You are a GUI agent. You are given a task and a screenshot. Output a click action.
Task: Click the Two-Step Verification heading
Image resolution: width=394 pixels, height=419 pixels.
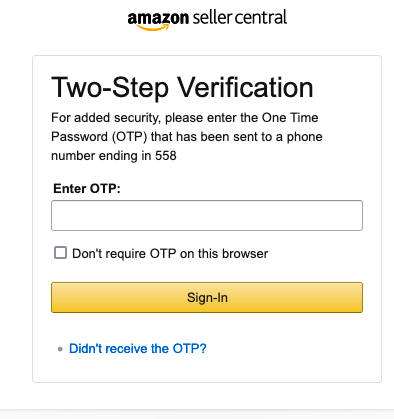coord(182,88)
